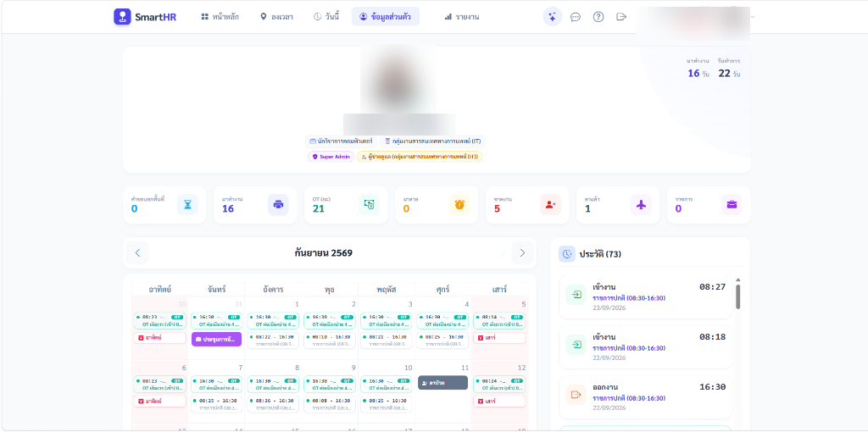Open the chat messages icon
The image size is (868, 432).
pos(576,17)
